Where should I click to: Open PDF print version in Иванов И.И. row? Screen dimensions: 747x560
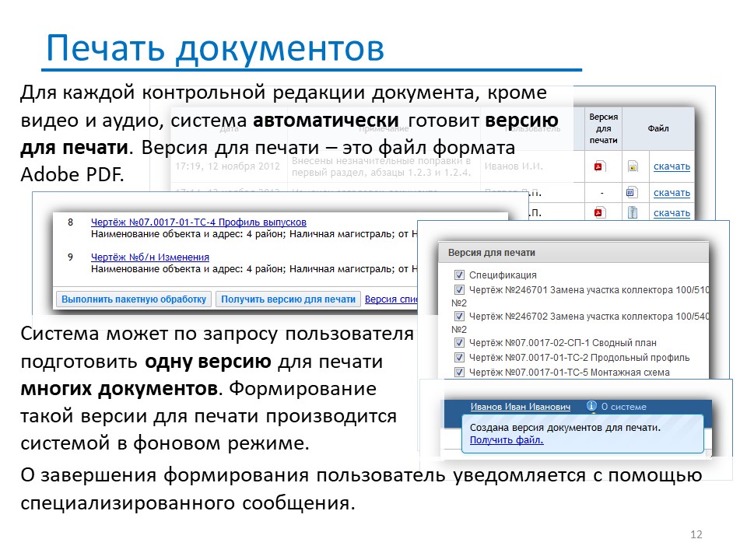click(599, 166)
